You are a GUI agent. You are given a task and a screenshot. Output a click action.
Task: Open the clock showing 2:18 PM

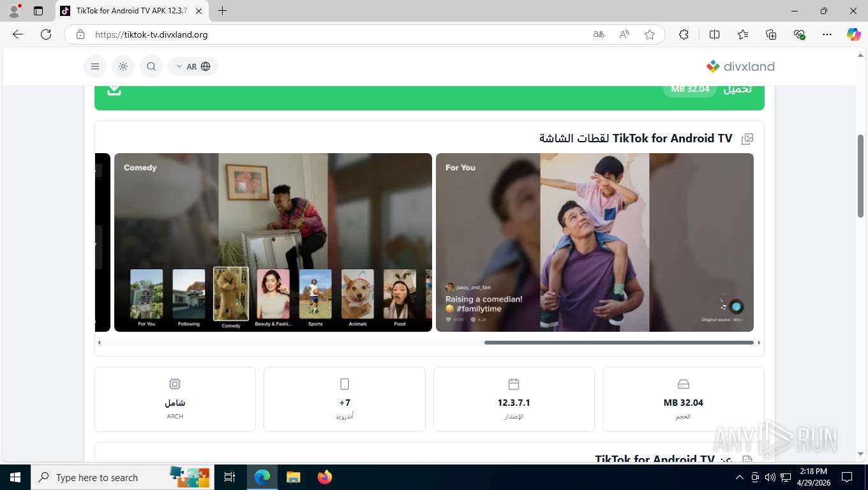pos(813,477)
